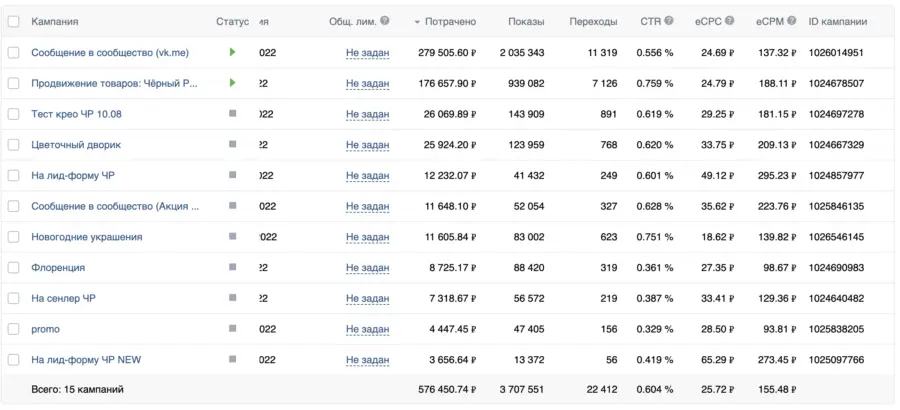Sort the table by Показы column
900x410 pixels.
point(526,21)
